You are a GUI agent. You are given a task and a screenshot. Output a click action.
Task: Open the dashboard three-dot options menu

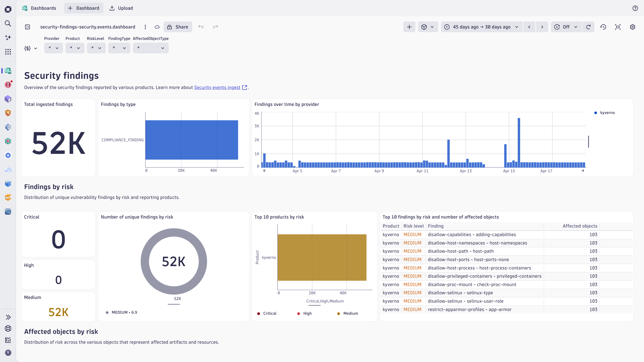click(x=145, y=27)
